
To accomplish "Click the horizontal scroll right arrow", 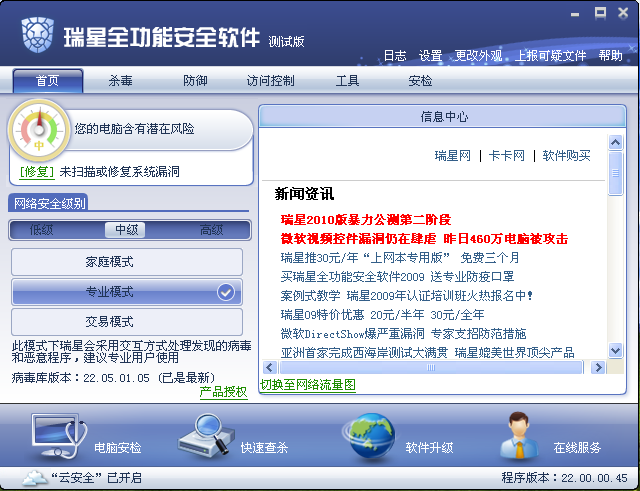I will tap(598, 367).
